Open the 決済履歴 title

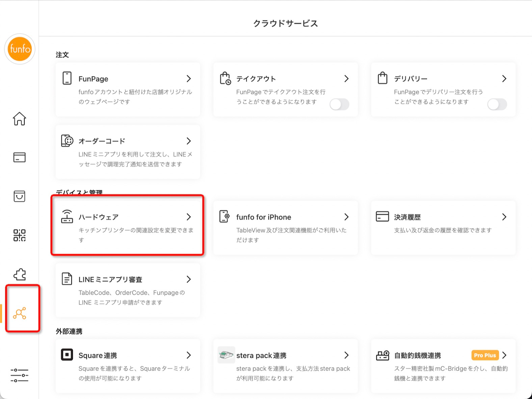coord(407,217)
